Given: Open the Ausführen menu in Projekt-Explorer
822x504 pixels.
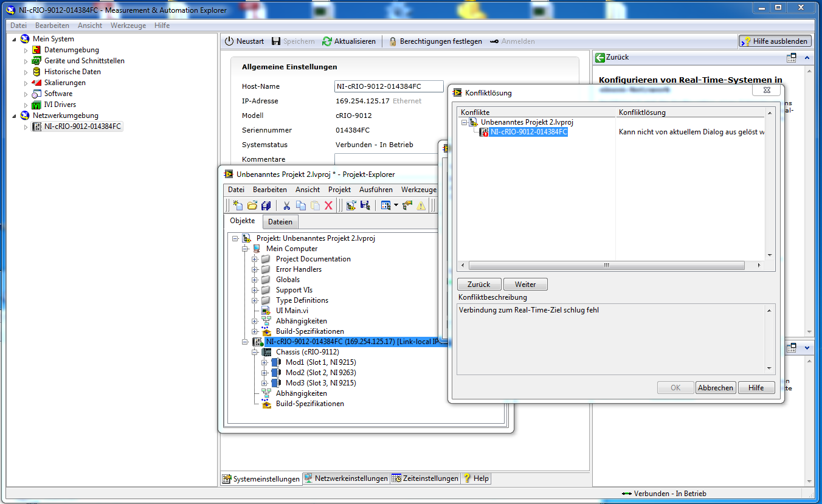Looking at the screenshot, I should coord(376,190).
